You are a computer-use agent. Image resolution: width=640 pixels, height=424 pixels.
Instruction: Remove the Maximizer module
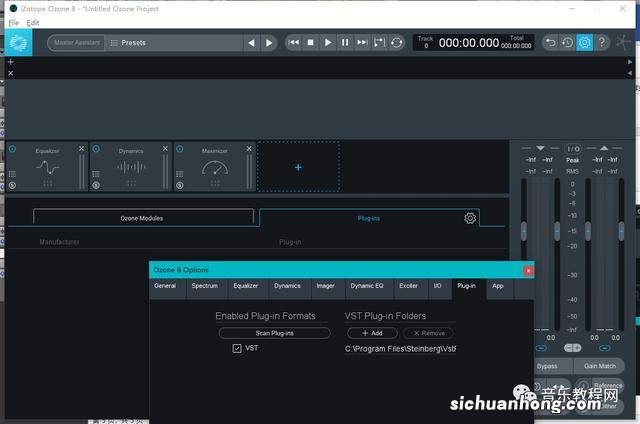point(249,149)
